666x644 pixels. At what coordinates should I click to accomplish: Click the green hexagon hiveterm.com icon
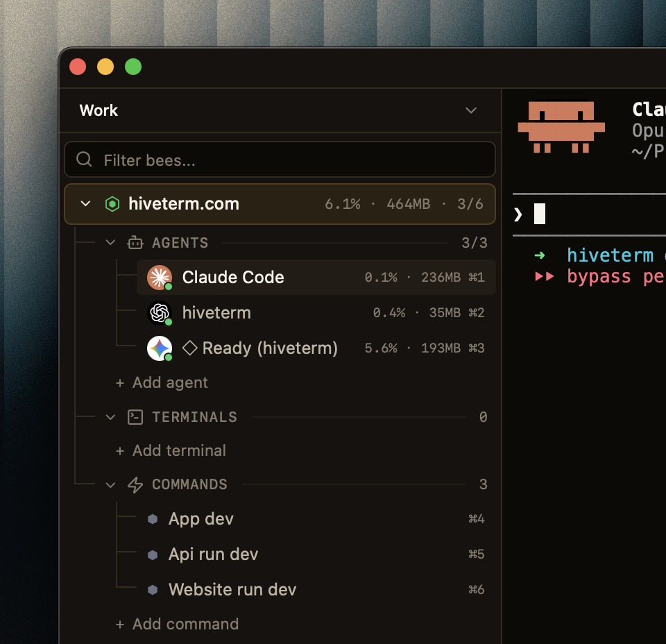pyautogui.click(x=112, y=204)
